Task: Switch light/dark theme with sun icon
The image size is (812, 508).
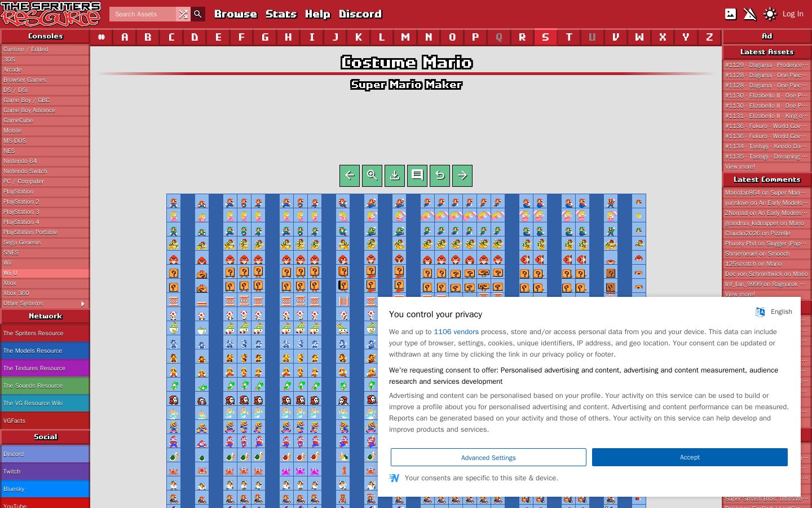Action: pyautogui.click(x=770, y=14)
